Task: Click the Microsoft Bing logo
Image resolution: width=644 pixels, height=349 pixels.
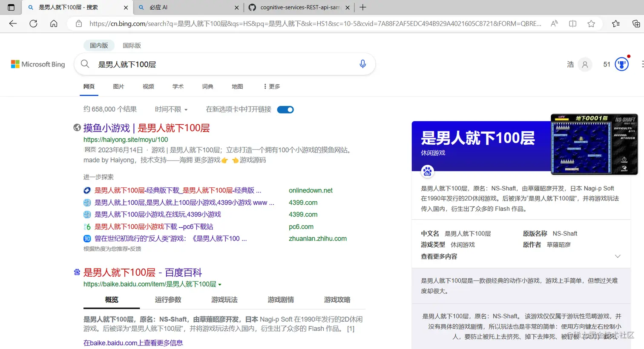Action: 38,64
